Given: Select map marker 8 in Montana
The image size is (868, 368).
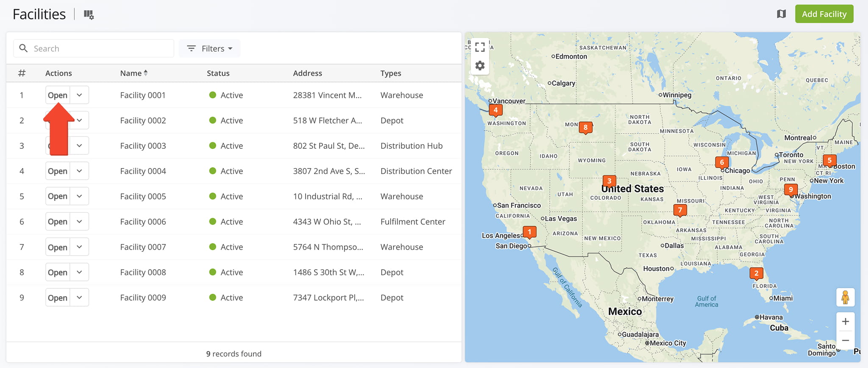Looking at the screenshot, I should click(585, 127).
